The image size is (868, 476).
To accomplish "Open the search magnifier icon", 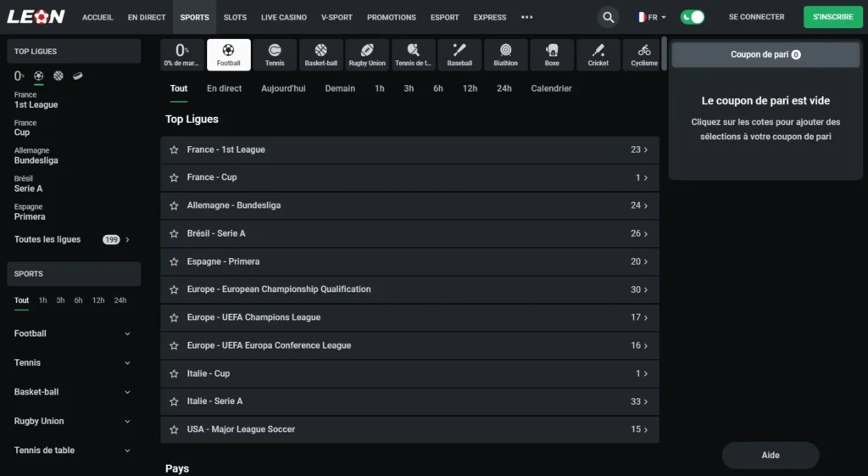I will tap(608, 17).
